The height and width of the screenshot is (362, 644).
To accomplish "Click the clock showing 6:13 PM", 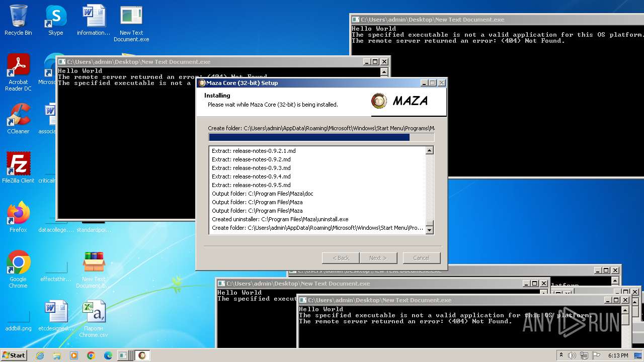I will (x=618, y=355).
